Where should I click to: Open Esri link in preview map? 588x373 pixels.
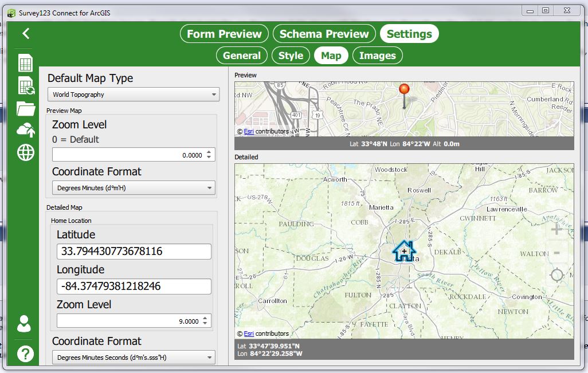coord(249,131)
